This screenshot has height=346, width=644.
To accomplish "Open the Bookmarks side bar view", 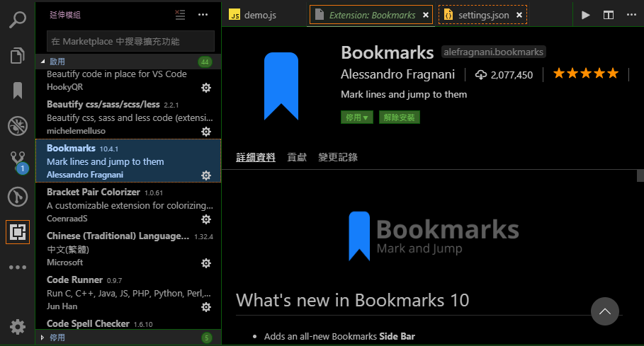I will (x=18, y=91).
